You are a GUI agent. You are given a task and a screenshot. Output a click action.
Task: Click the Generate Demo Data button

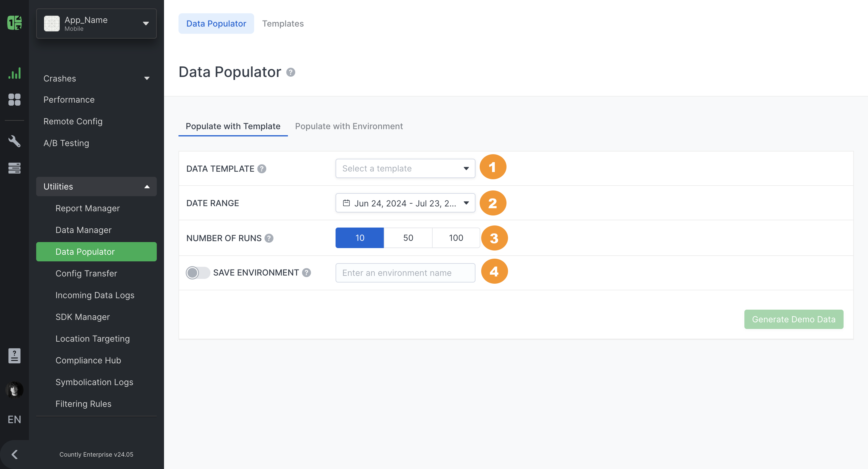tap(794, 319)
